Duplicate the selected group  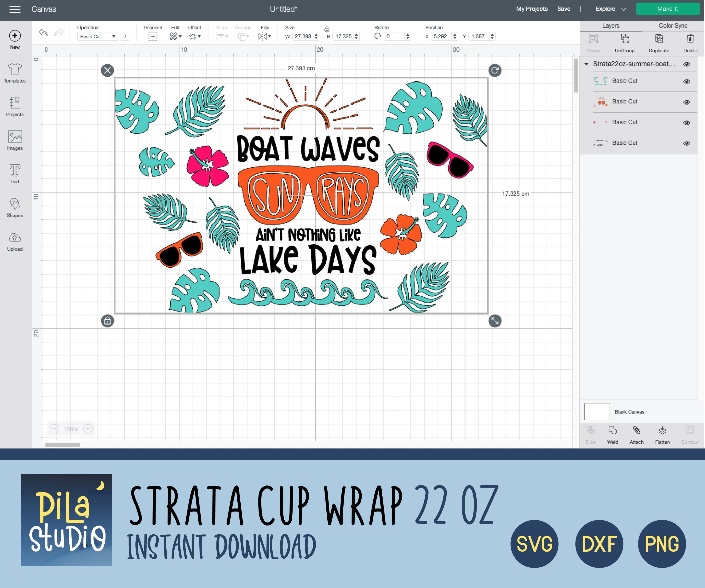click(x=658, y=43)
